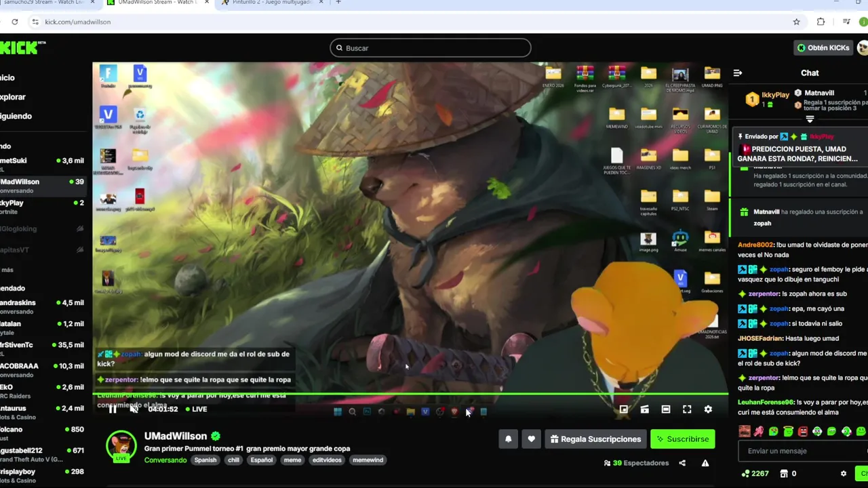Focus the Buscar search field
Viewport: 868px width, 488px height.
point(431,48)
